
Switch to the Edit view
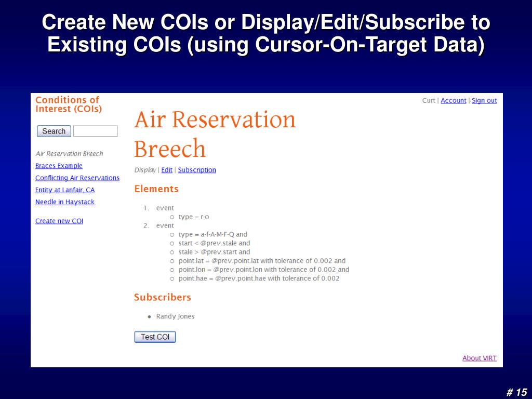[167, 170]
